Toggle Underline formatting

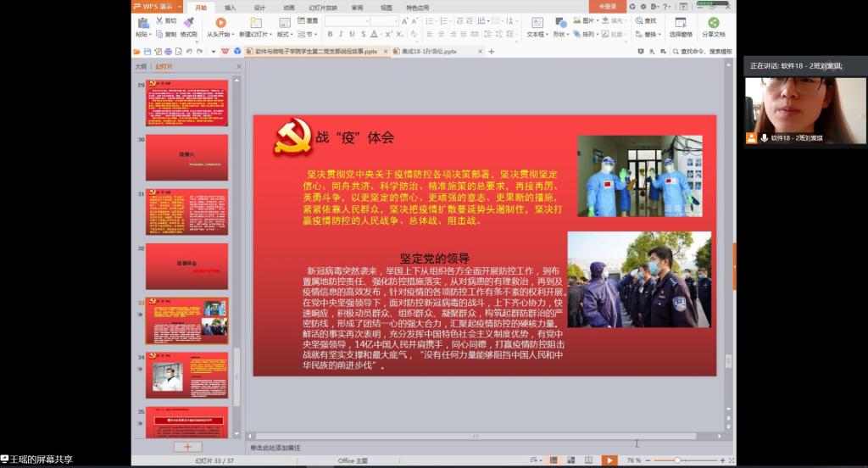353,35
